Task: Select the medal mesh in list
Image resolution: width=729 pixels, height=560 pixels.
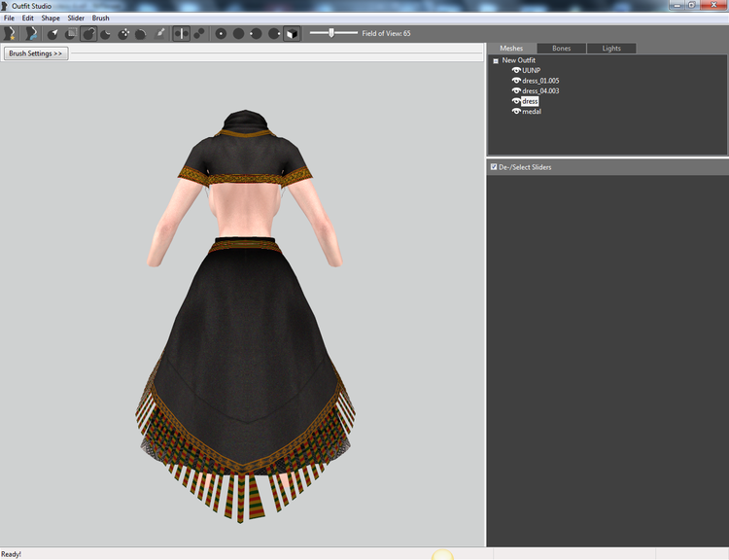Action: click(532, 112)
